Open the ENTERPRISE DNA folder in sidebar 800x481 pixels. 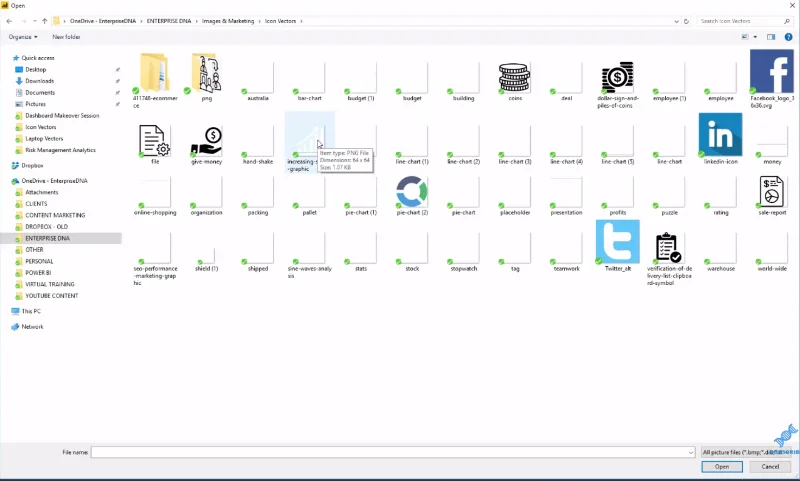pyautogui.click(x=47, y=238)
